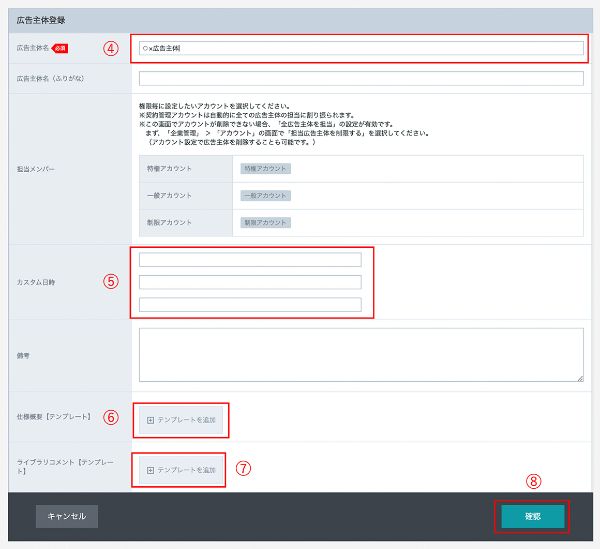Select the gray 制限アカウント tag
Viewport: 600px width, 549px height.
(265, 222)
